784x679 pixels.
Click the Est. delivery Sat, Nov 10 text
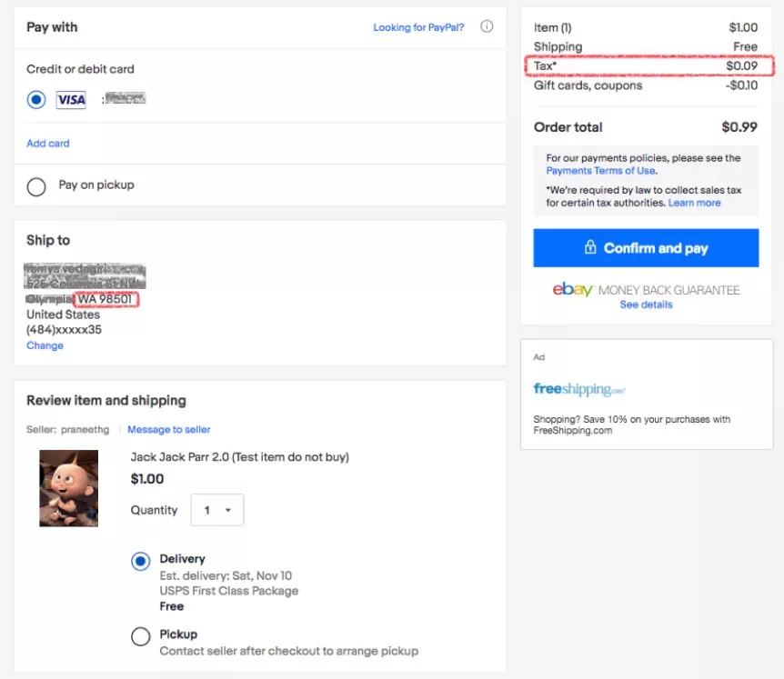[x=226, y=576]
